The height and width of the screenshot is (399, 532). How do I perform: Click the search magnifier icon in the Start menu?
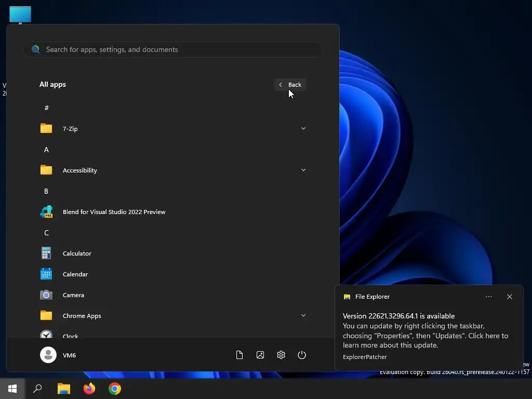pyautogui.click(x=36, y=49)
